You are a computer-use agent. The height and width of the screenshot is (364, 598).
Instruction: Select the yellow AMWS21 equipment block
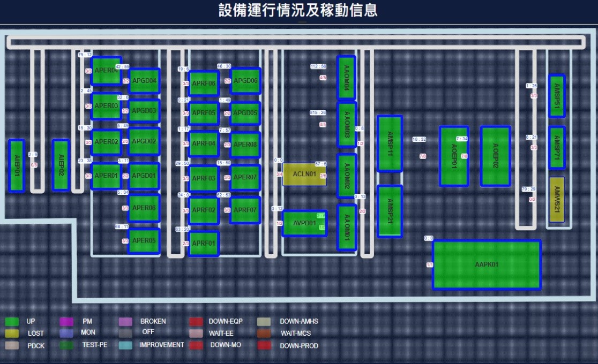click(557, 199)
